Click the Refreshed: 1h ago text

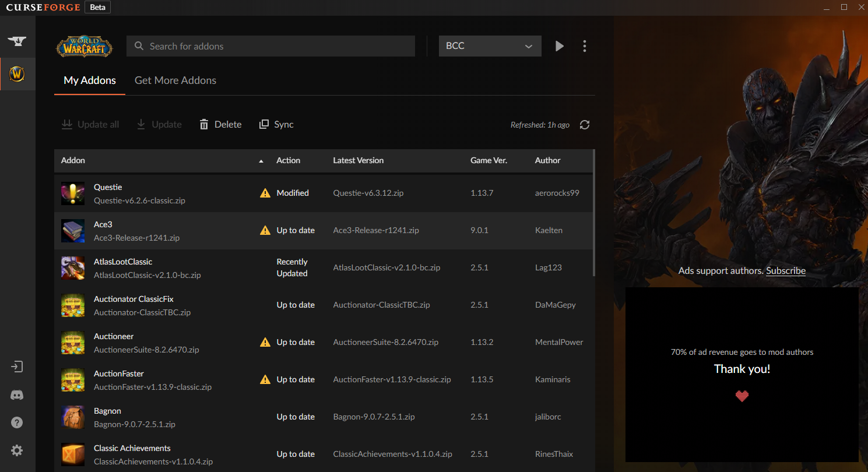(x=540, y=125)
